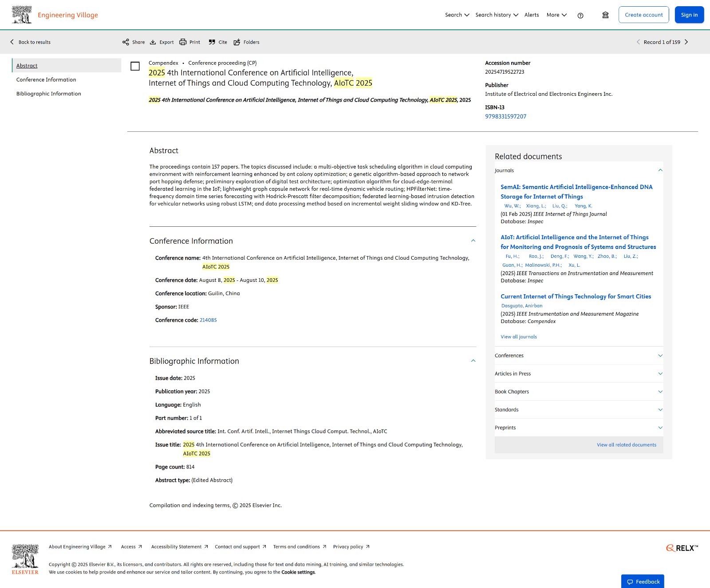Click the Share icon in toolbar
The image size is (710, 588).
[126, 42]
